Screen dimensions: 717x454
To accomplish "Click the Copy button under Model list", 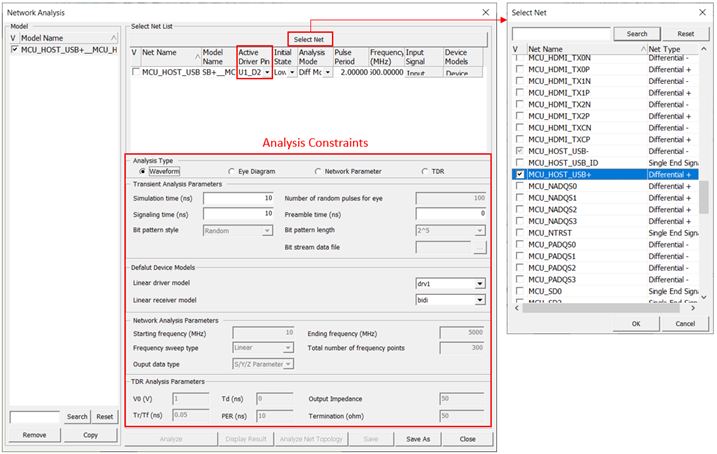I will point(92,435).
